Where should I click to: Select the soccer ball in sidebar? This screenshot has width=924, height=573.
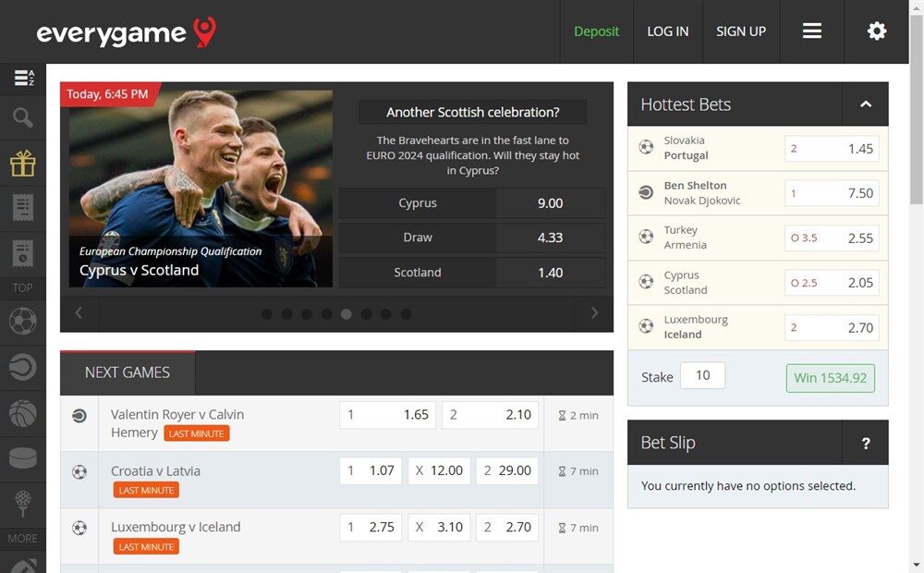(23, 322)
